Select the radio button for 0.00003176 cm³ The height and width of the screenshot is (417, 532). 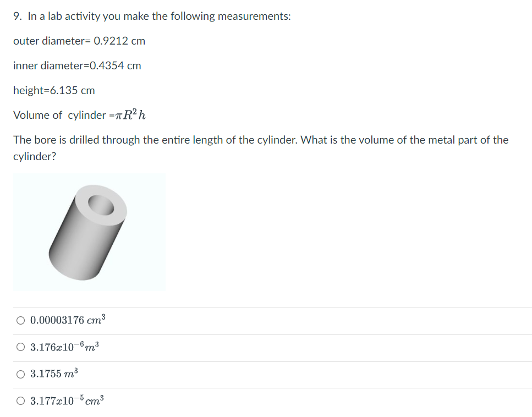coord(20,319)
